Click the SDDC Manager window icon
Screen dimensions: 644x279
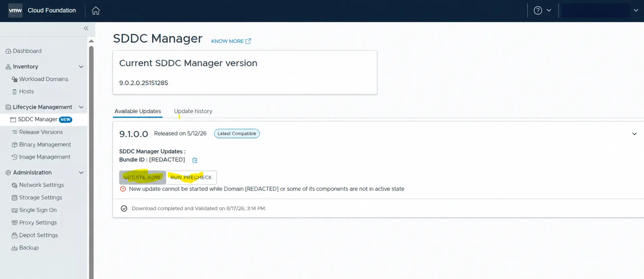[x=13, y=119]
